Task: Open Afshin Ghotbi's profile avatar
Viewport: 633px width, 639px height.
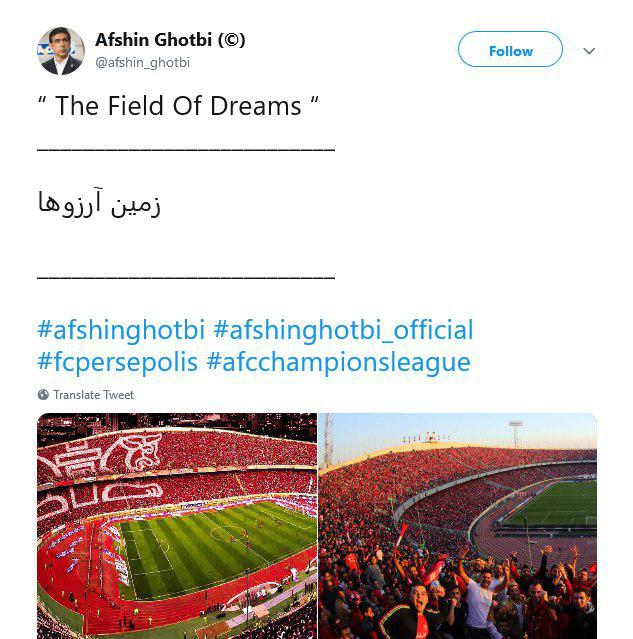Action: click(61, 51)
